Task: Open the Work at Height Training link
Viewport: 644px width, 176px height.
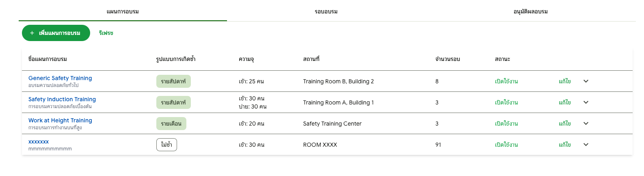Action: [60, 120]
